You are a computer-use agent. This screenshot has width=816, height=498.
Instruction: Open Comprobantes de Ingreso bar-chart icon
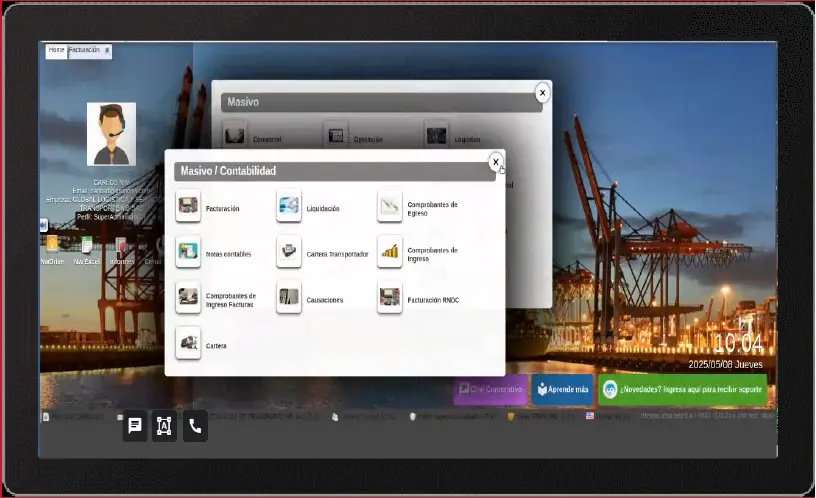[390, 252]
